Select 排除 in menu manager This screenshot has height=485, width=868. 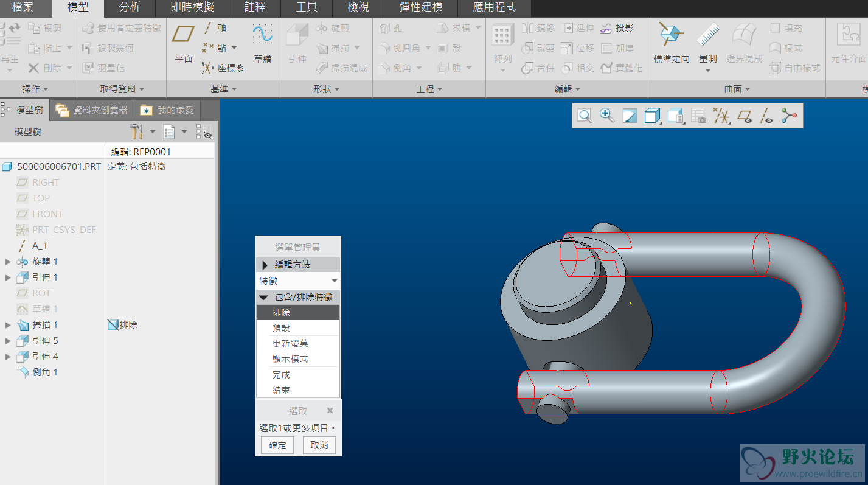pyautogui.click(x=298, y=312)
